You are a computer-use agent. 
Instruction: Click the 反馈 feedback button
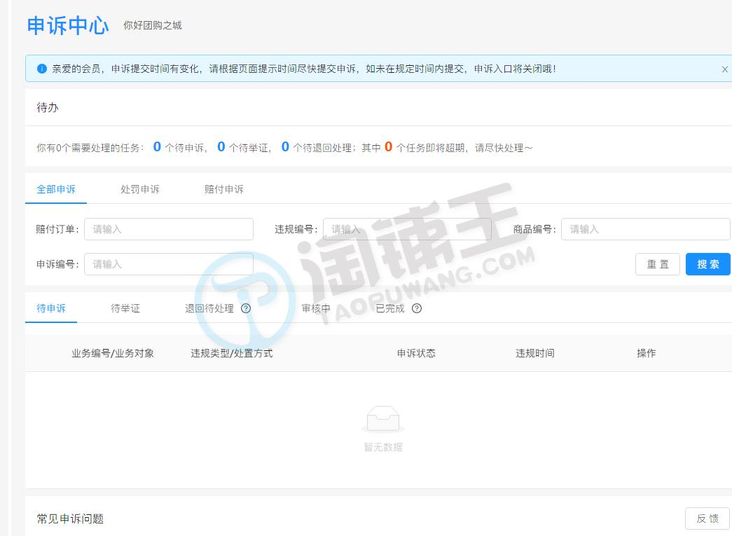point(707,519)
